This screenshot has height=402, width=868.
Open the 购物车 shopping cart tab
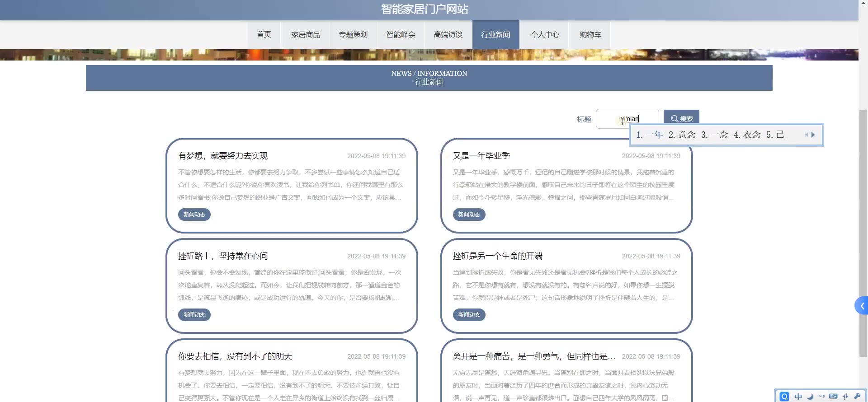coord(590,35)
